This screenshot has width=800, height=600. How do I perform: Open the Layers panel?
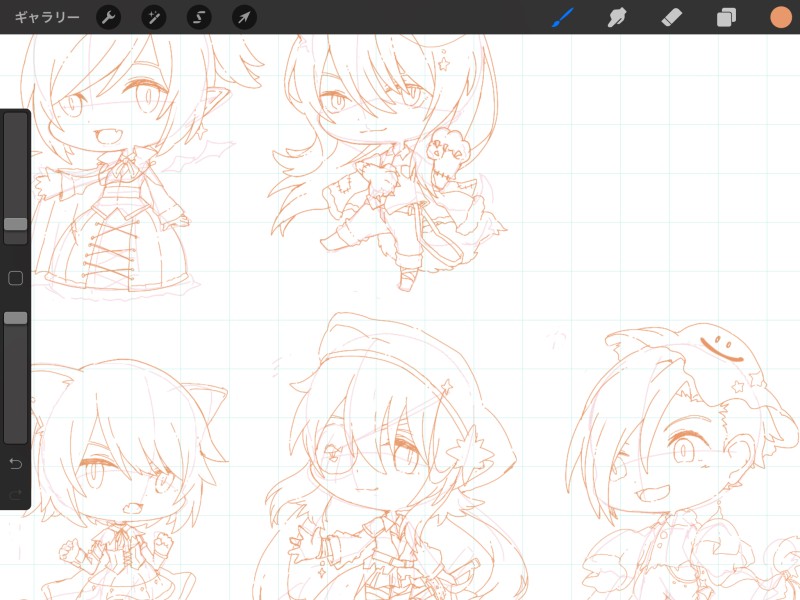click(726, 17)
